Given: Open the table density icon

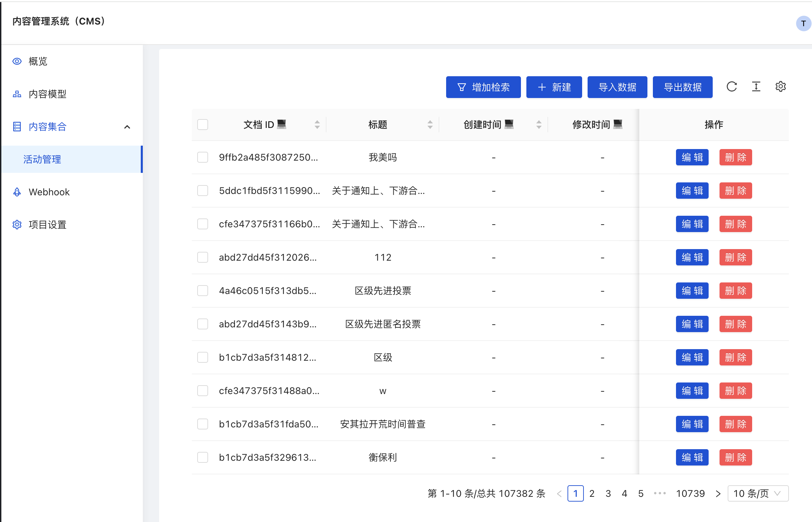Looking at the screenshot, I should pyautogui.click(x=756, y=87).
